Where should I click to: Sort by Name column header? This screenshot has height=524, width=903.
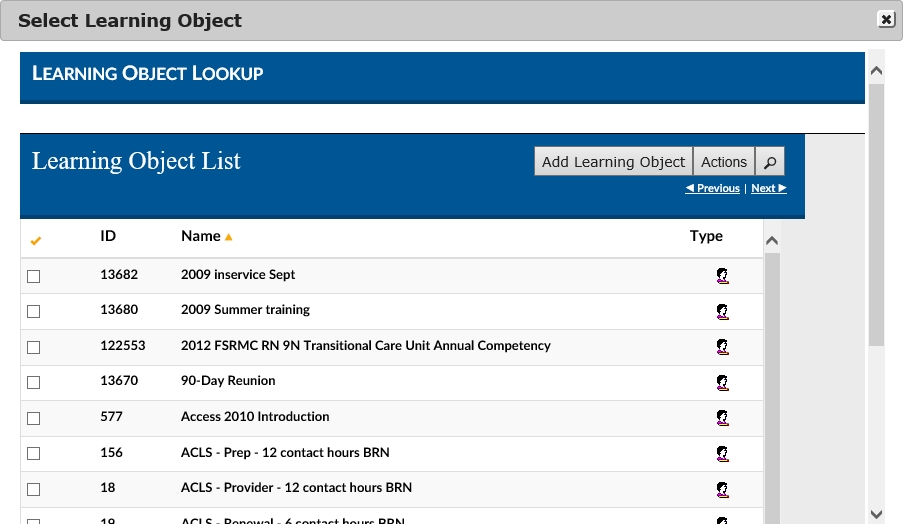201,236
